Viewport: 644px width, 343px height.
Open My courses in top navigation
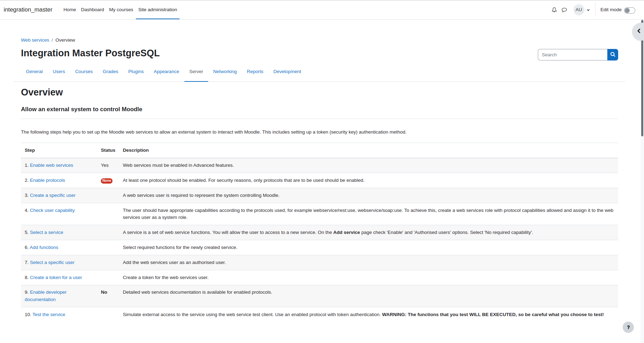121,10
